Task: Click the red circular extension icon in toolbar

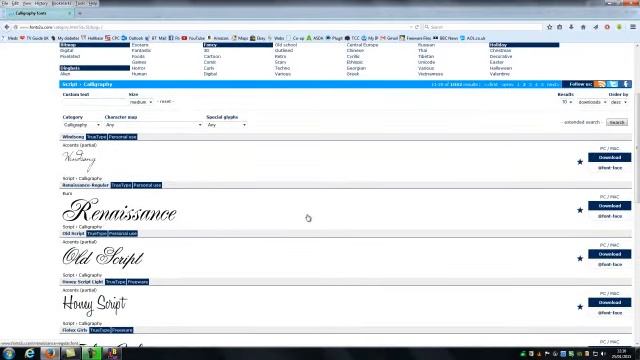Action: tap(607, 27)
